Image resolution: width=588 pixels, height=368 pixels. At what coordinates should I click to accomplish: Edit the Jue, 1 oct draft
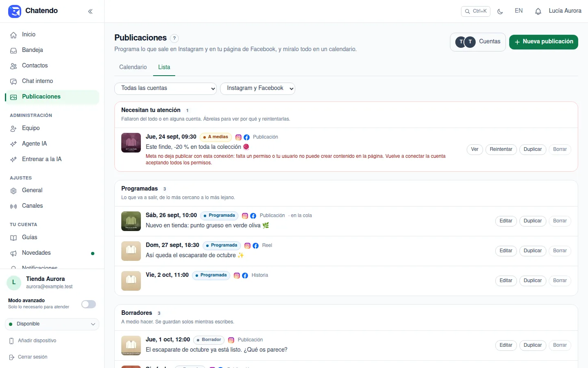[x=506, y=346]
